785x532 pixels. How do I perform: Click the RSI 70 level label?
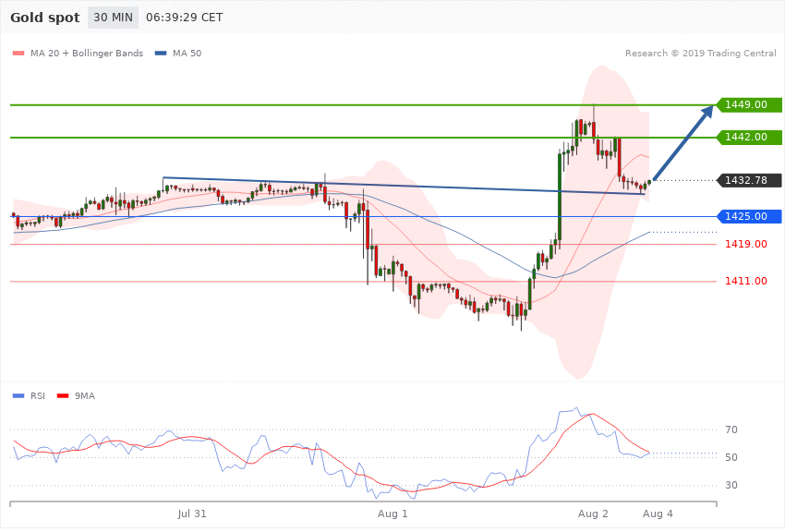731,429
